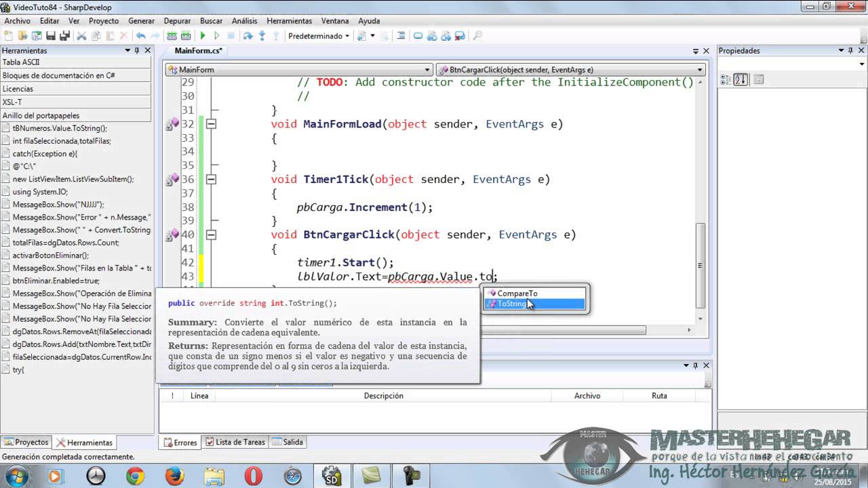Open Opera browser from the taskbar
This screenshot has width=868, height=488.
coord(254,476)
